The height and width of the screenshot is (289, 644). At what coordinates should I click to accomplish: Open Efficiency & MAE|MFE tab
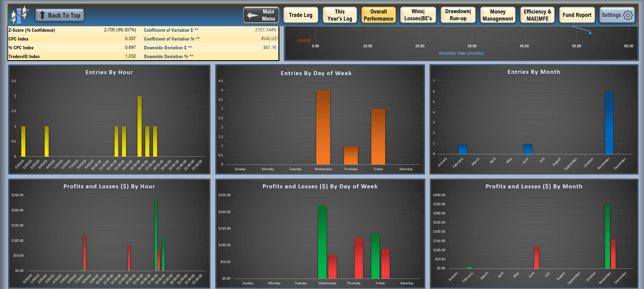coord(537,15)
